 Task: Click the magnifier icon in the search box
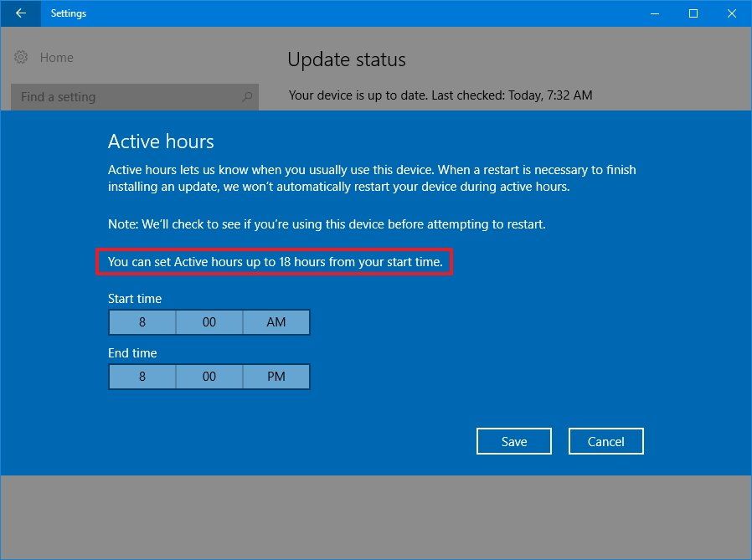[x=246, y=96]
